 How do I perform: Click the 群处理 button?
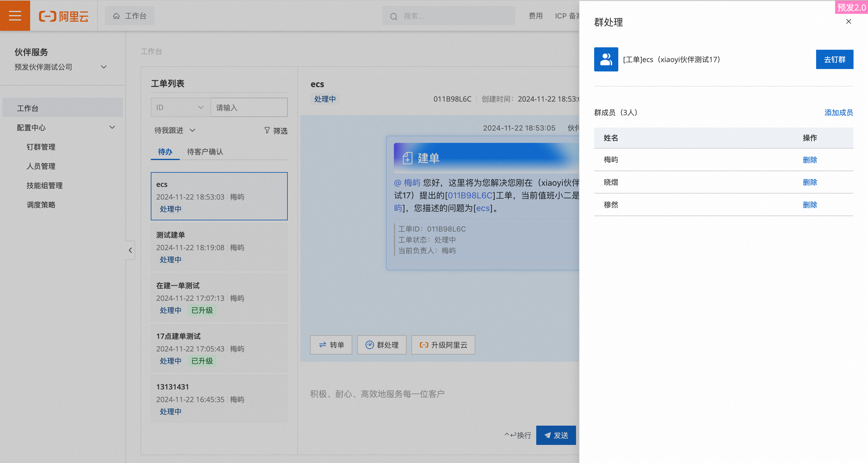click(x=382, y=345)
